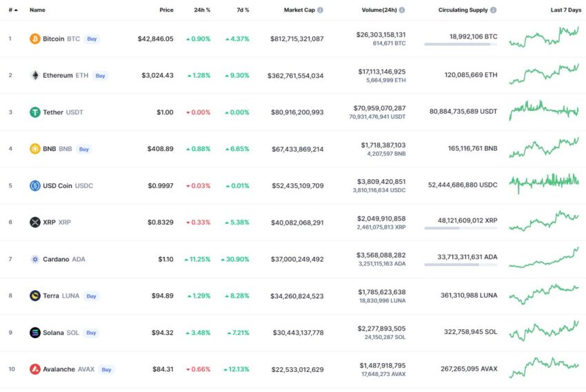The height and width of the screenshot is (392, 586).
Task: Open Bitcoin 7-day sparkline chart
Action: 544,37
